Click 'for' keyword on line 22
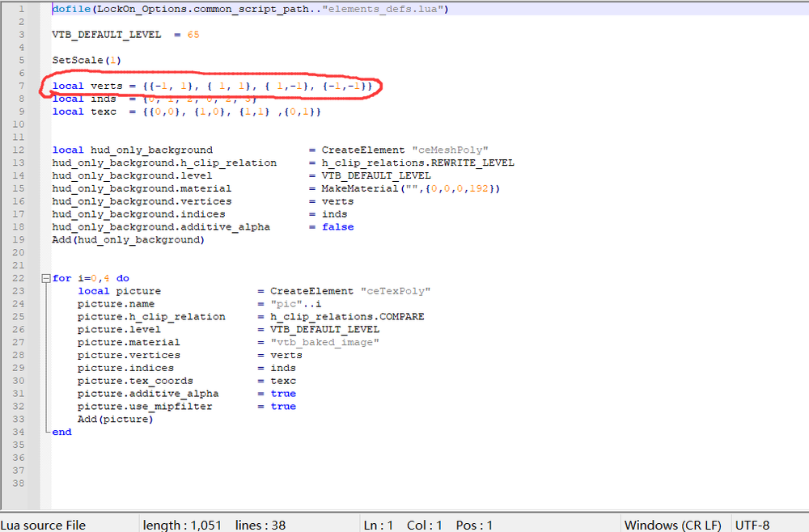Screen dimensions: 809x532 coord(62,278)
